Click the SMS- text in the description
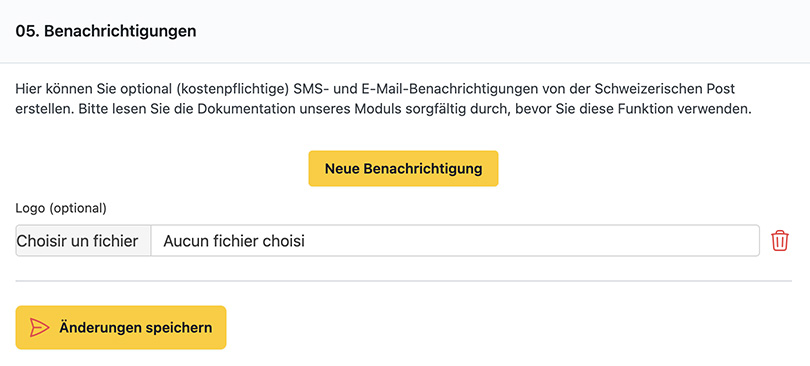The width and height of the screenshot is (810, 366). point(306,89)
